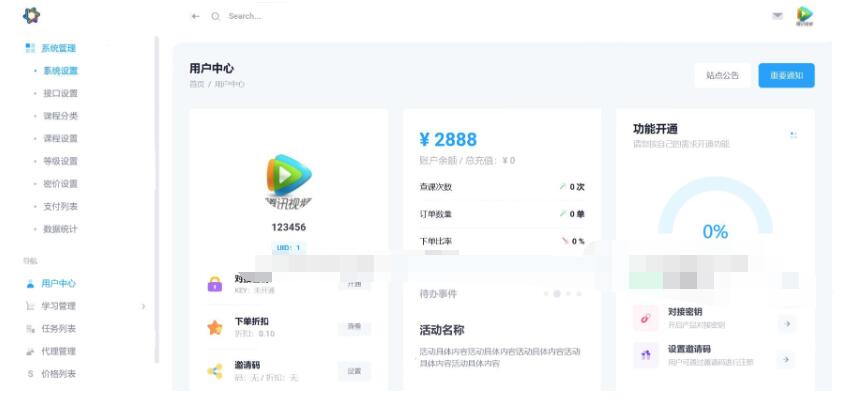The width and height of the screenshot is (841, 399).
Task: Open the mail notification icon in header
Action: (x=777, y=16)
